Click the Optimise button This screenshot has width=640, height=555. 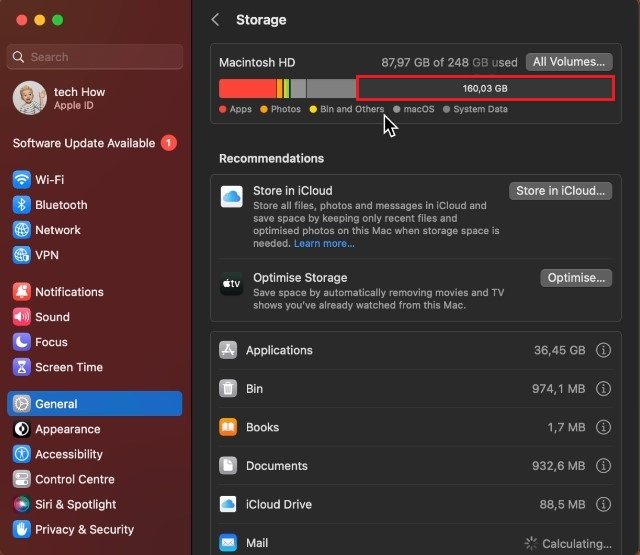point(576,278)
